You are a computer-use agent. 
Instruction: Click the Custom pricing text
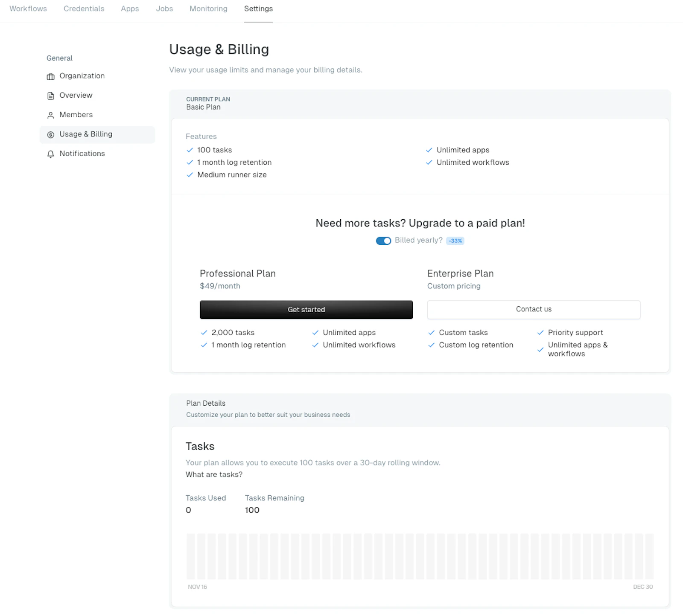pyautogui.click(x=454, y=286)
